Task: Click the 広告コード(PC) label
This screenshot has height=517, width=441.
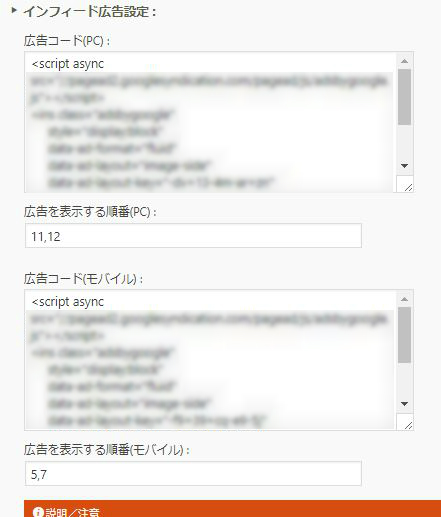Action: click(67, 41)
